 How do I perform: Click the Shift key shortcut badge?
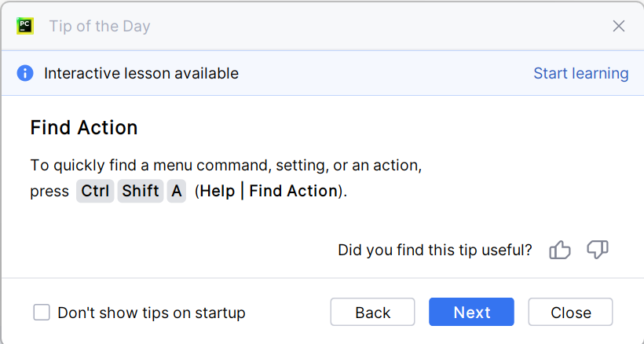coord(141,191)
